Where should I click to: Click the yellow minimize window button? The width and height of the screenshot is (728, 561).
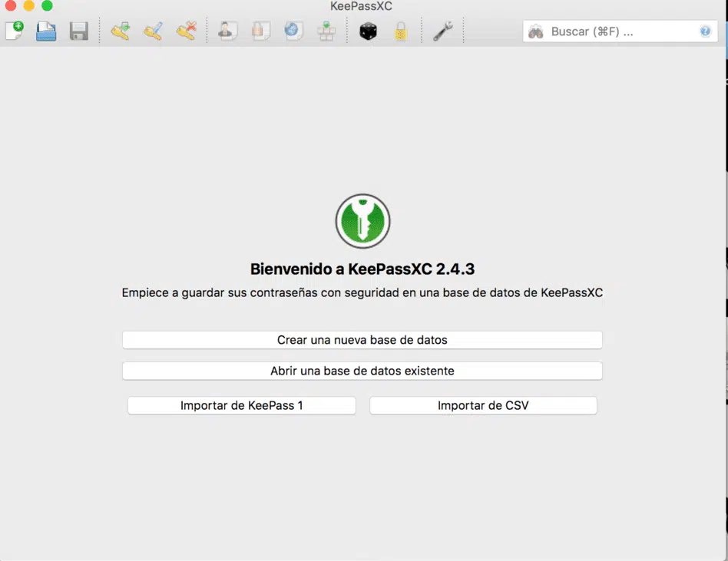tap(28, 5)
